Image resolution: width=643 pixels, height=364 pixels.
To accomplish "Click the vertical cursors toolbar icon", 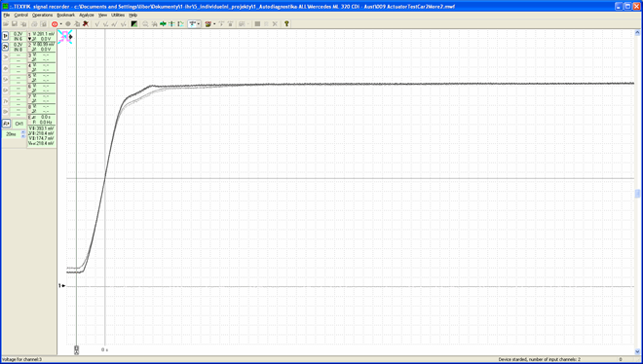I will 171,24.
